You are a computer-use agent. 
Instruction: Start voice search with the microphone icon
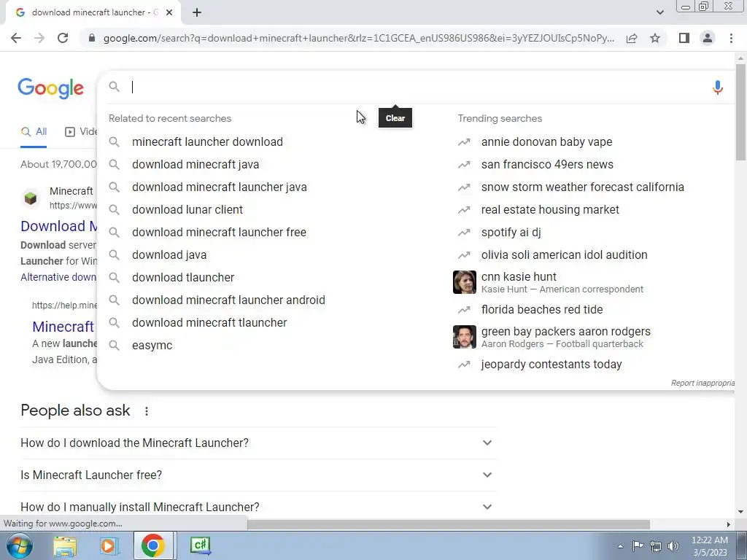pos(718,87)
